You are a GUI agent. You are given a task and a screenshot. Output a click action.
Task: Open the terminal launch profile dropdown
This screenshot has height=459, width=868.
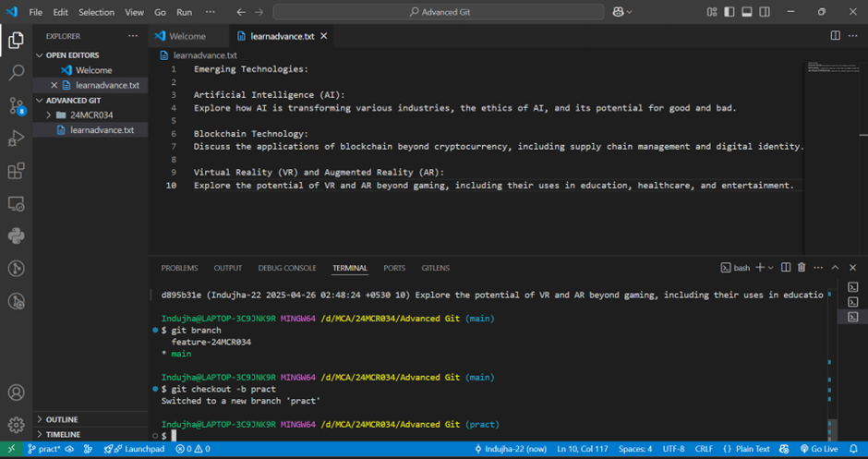click(x=770, y=268)
